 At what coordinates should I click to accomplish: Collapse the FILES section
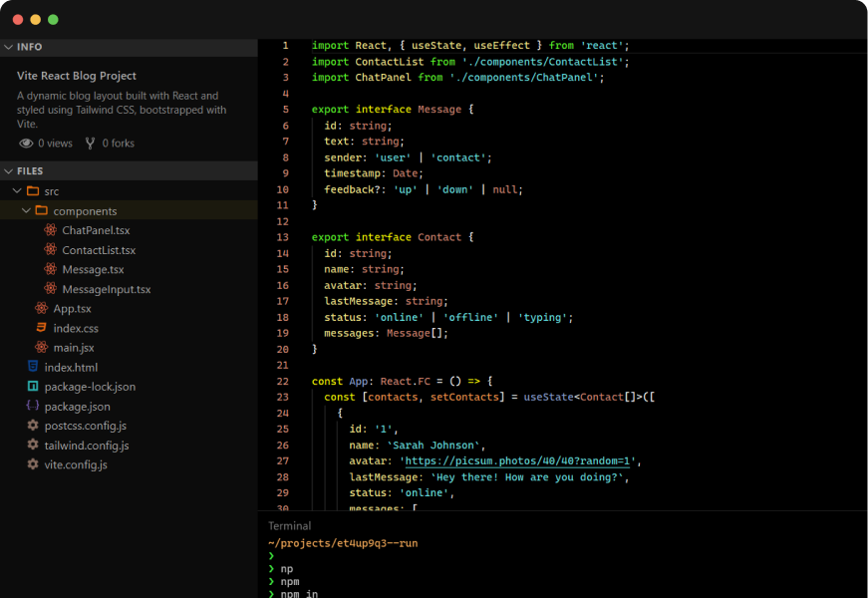pyautogui.click(x=9, y=171)
